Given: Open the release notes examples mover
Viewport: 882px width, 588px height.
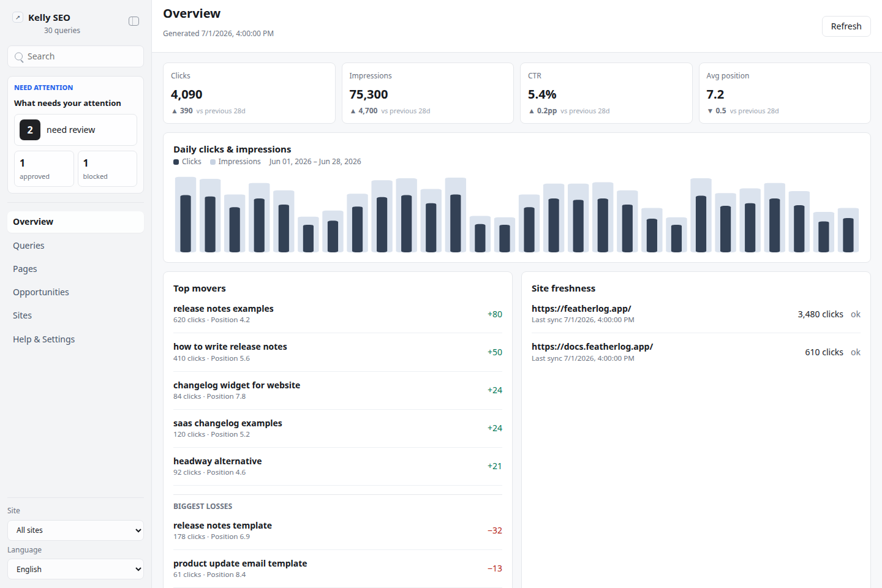Looking at the screenshot, I should (337, 314).
